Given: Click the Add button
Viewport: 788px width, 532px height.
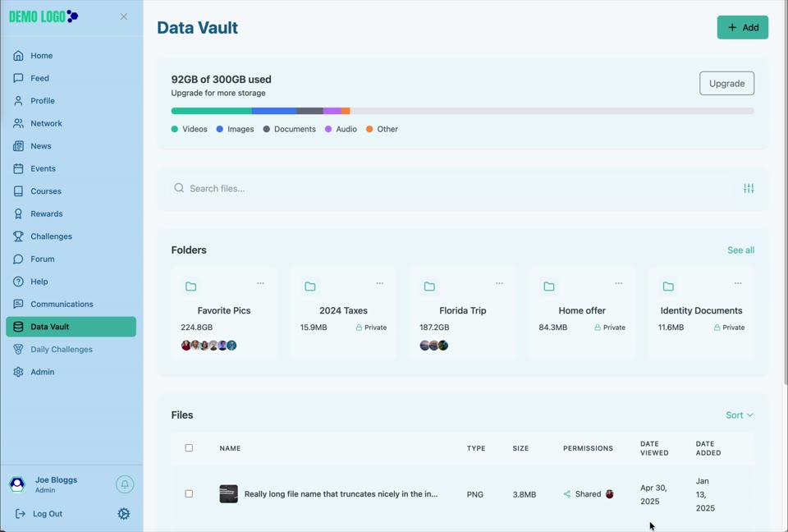Looking at the screenshot, I should (x=742, y=27).
